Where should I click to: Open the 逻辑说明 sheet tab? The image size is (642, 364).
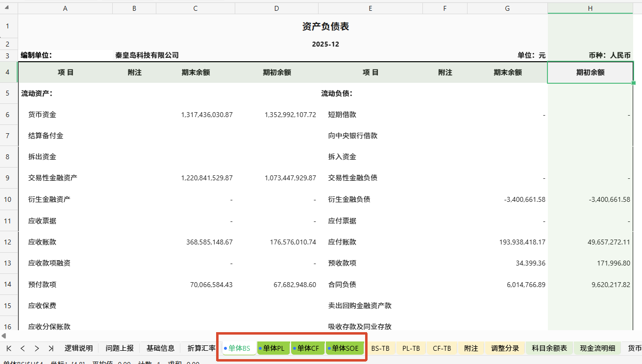[78, 348]
